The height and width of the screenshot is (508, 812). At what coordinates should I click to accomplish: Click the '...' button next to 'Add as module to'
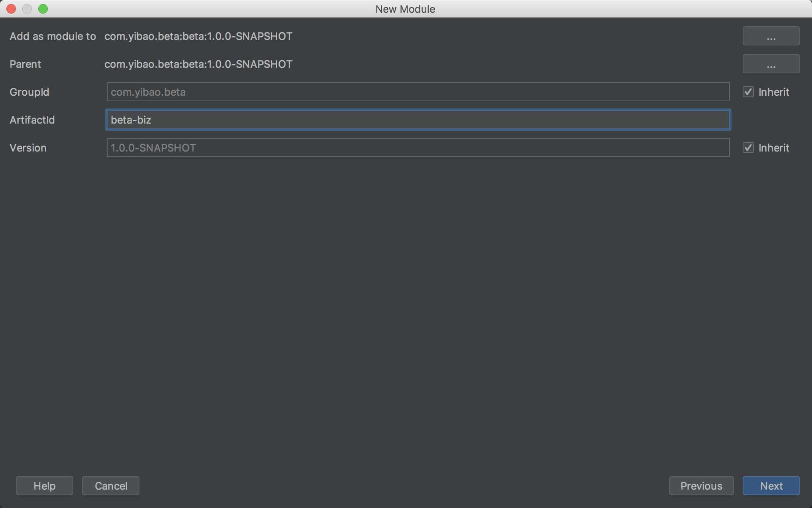pyautogui.click(x=771, y=36)
